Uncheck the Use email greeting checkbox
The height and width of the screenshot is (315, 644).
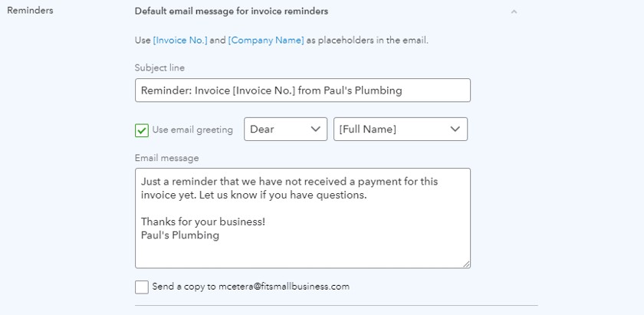click(x=142, y=130)
